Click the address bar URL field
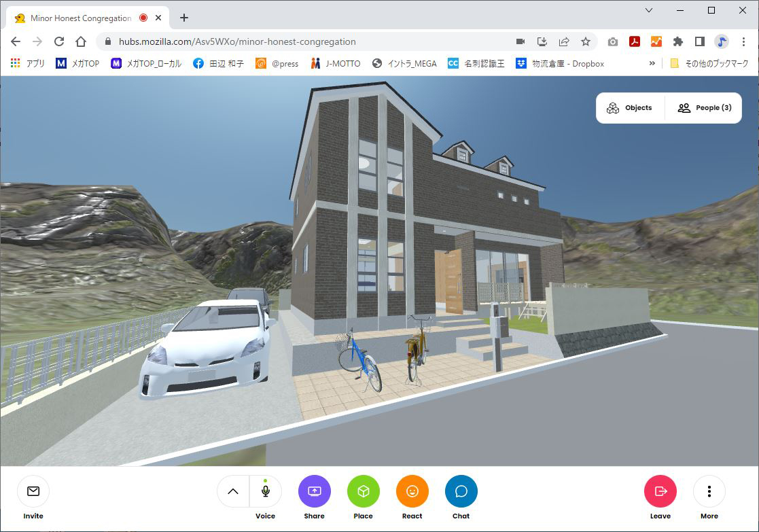Screen dimensions: 759x532 (x=306, y=41)
